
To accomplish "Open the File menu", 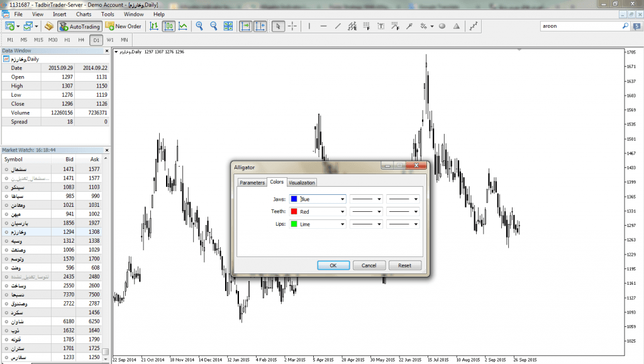I will point(18,14).
